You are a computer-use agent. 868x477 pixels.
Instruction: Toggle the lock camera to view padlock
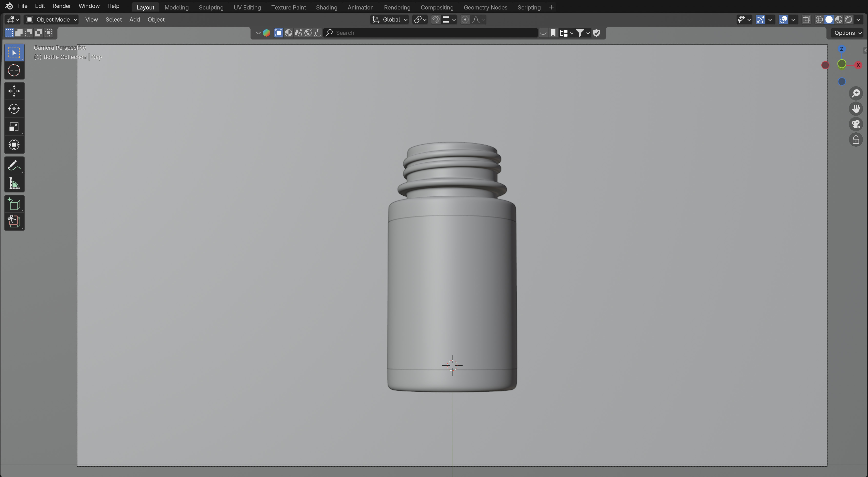(x=855, y=140)
